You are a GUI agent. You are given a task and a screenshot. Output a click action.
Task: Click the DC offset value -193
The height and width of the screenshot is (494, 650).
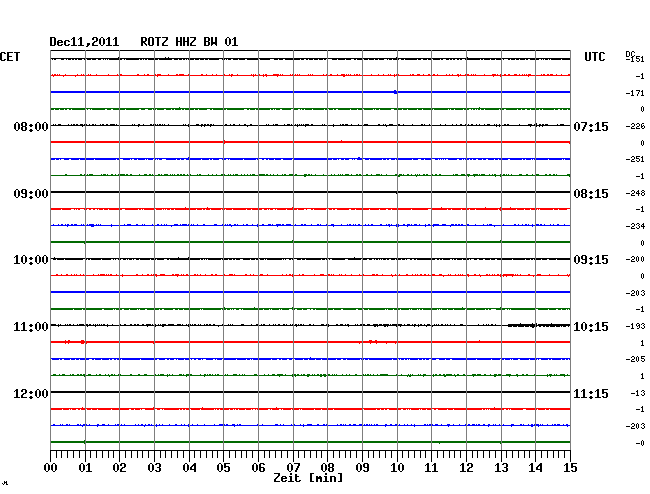(x=635, y=326)
